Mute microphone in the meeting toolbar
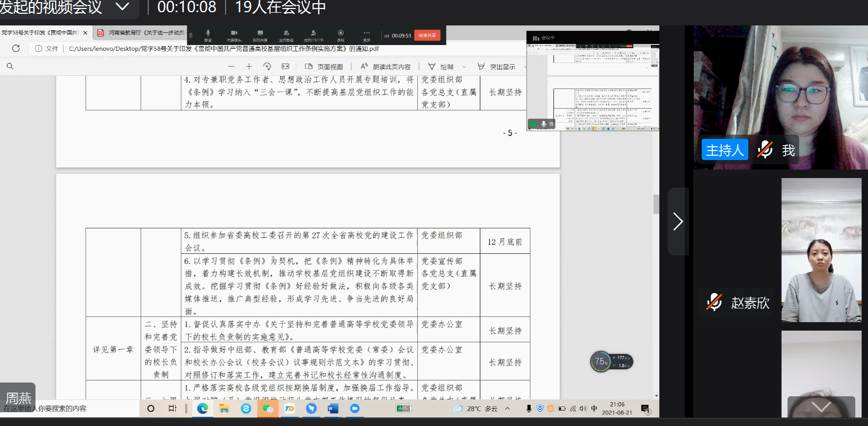868x426 pixels. [x=208, y=35]
